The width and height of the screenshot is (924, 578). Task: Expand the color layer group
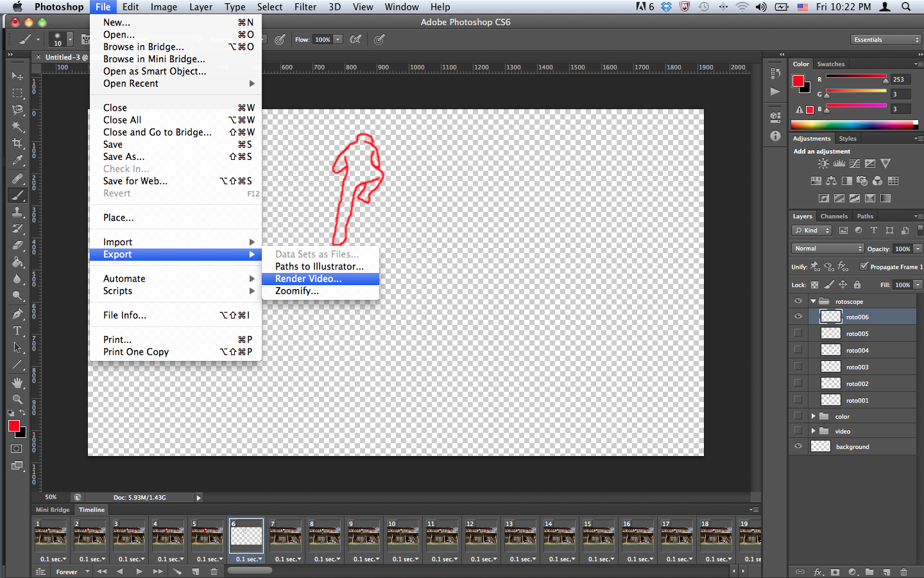(814, 416)
